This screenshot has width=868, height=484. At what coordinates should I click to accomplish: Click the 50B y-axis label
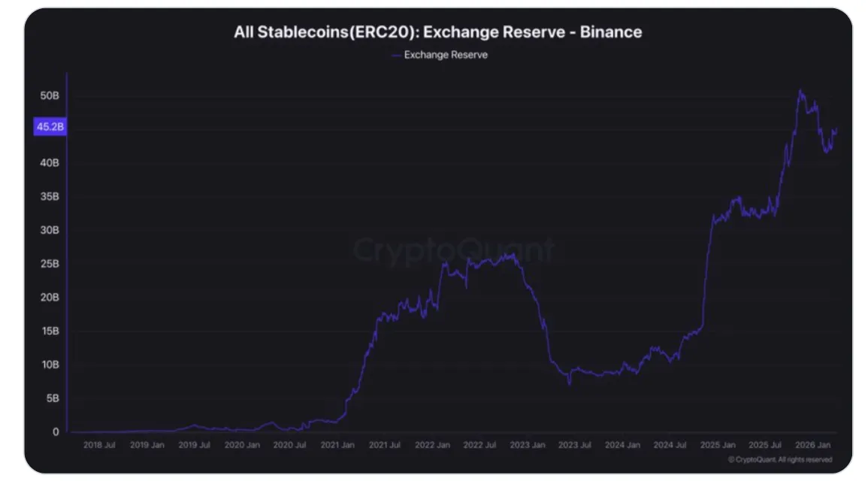point(50,96)
